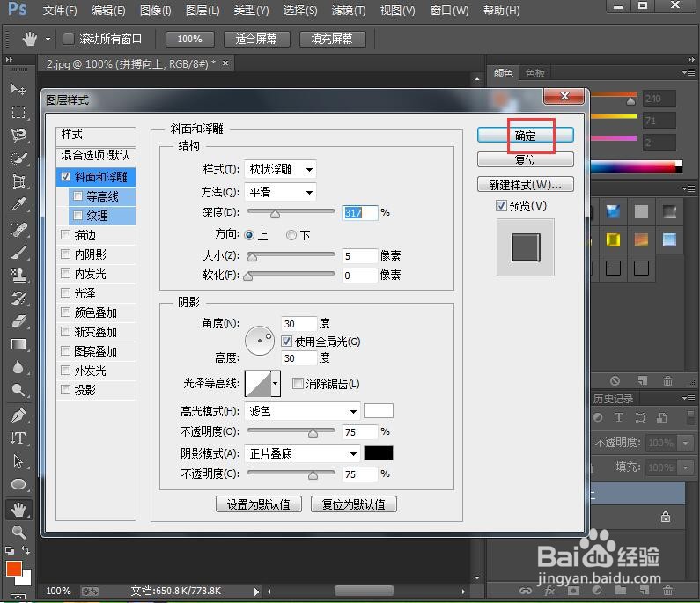Select the Blur tool
700x603 pixels.
18,368
